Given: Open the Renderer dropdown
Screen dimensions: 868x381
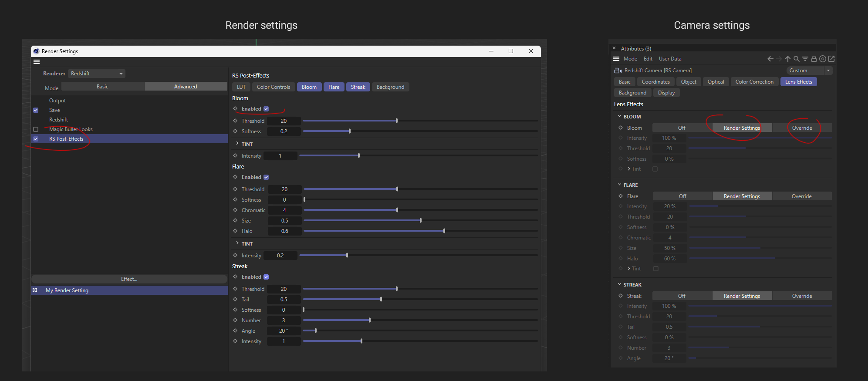Looking at the screenshot, I should 97,74.
